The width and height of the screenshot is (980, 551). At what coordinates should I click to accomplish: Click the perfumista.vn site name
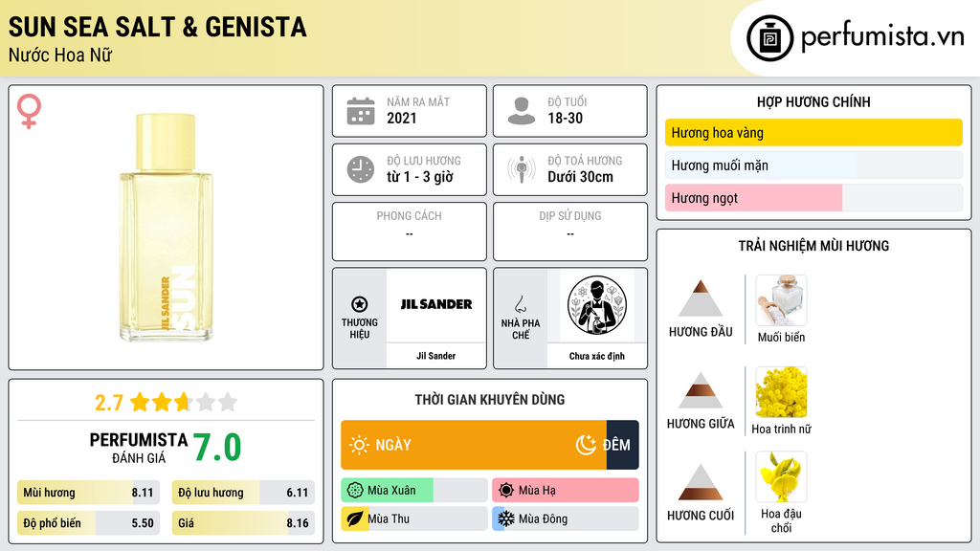tap(882, 37)
